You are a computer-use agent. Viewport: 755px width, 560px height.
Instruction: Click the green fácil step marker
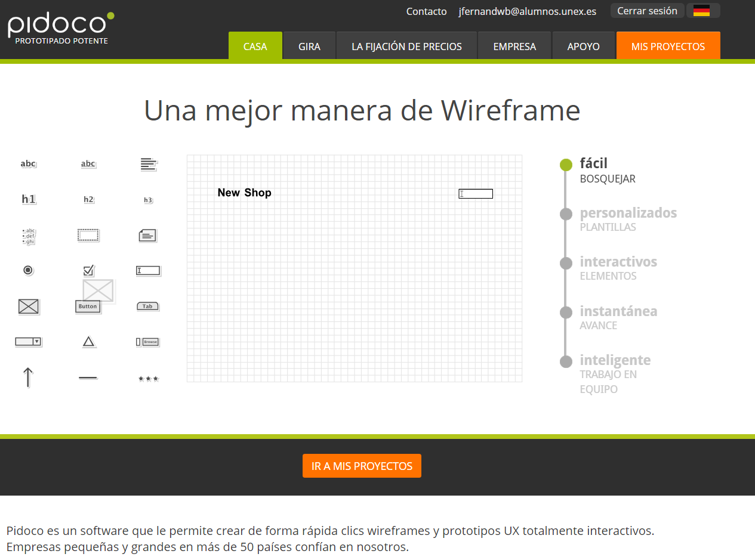(566, 165)
